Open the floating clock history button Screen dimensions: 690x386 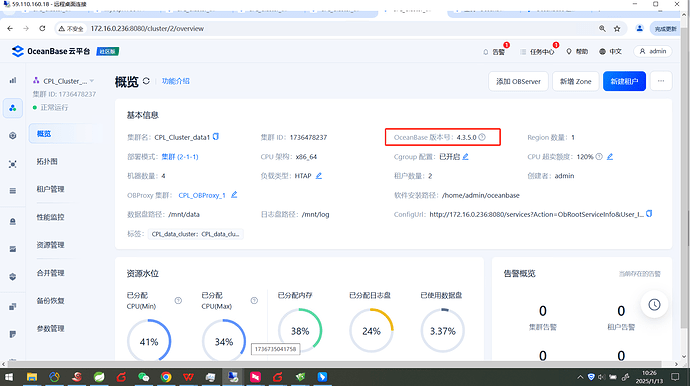654,305
